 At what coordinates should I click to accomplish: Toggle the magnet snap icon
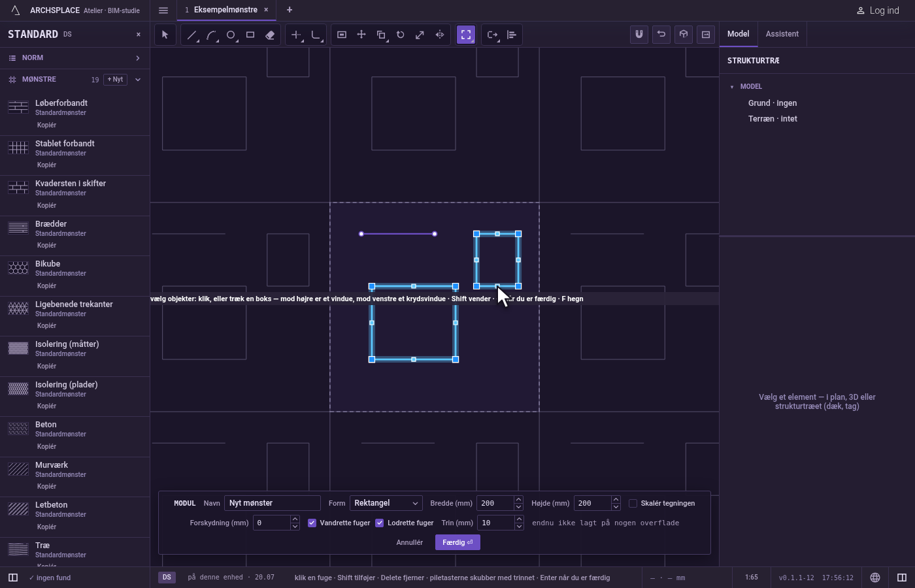[639, 34]
